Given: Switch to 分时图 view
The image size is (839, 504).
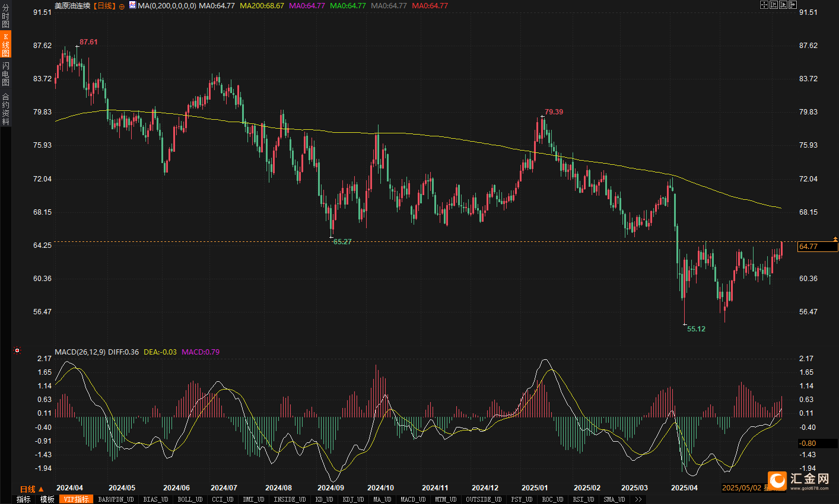Looking at the screenshot, I should [5, 16].
